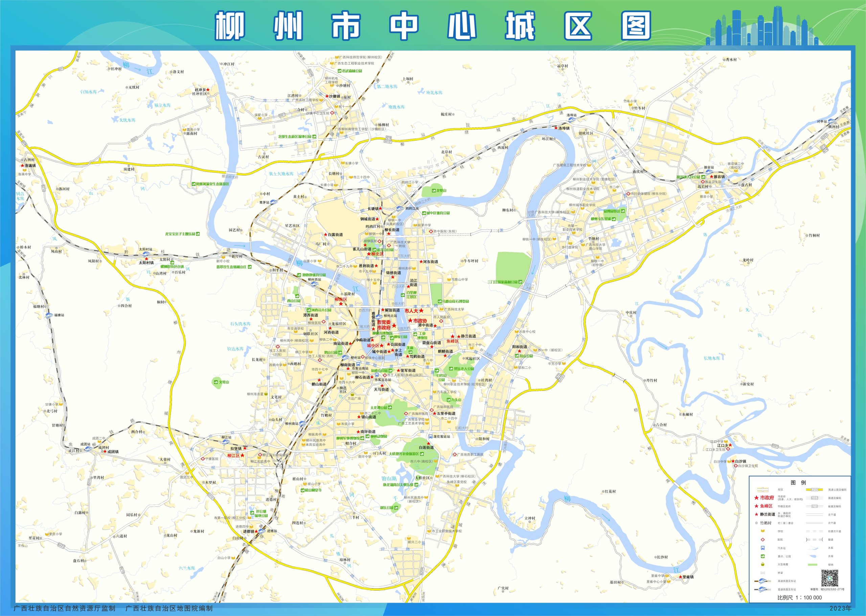Click the red hospital cross icon in the legend
The image size is (866, 616).
763,540
